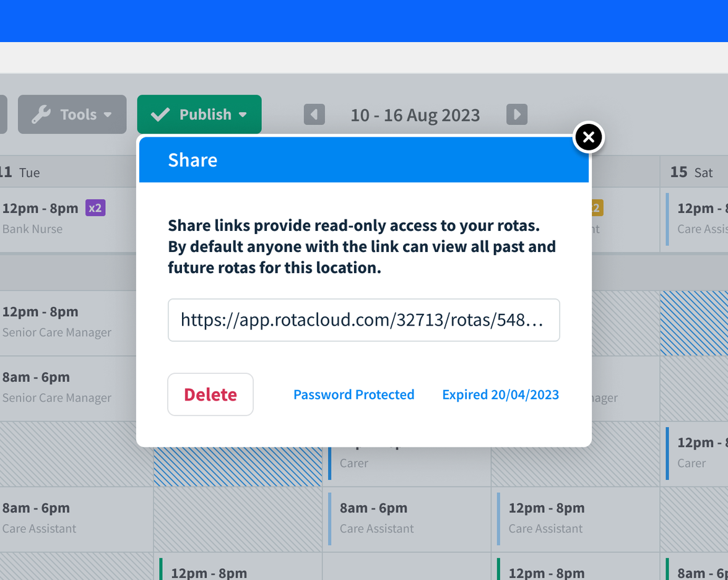728x580 pixels.
Task: Click the 15 Sat day header
Action: pyautogui.click(x=689, y=172)
